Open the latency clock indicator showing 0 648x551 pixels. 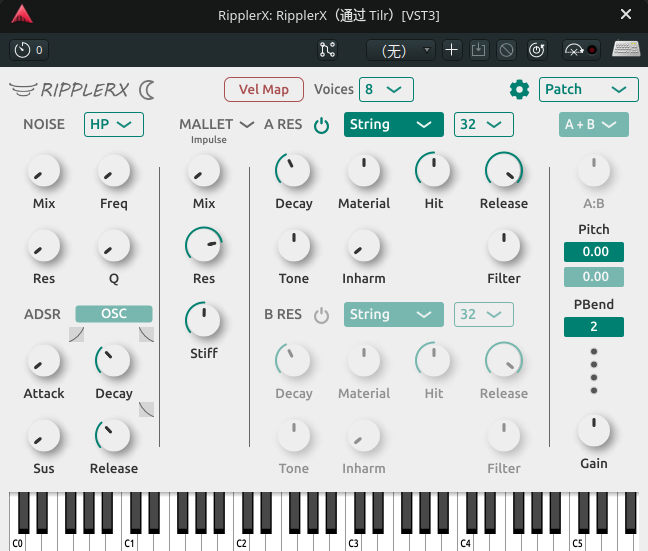click(x=29, y=50)
